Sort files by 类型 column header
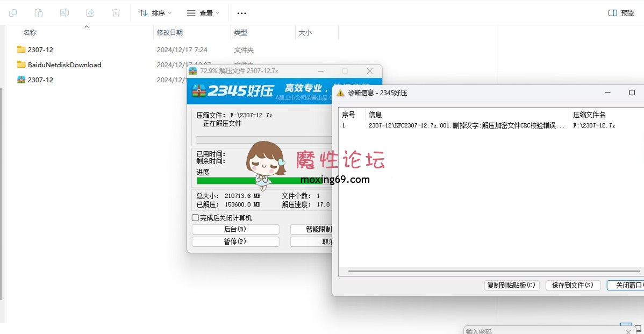Image resolution: width=644 pixels, height=334 pixels. coord(241,32)
